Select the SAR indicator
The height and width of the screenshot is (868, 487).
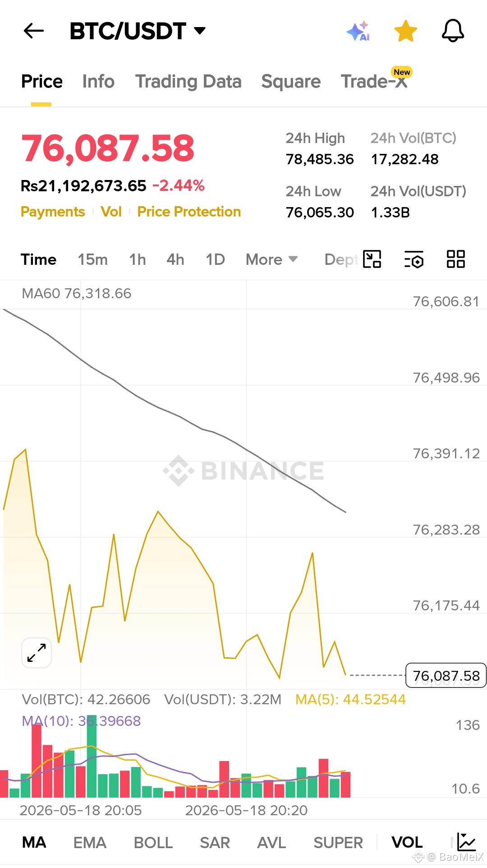(215, 842)
